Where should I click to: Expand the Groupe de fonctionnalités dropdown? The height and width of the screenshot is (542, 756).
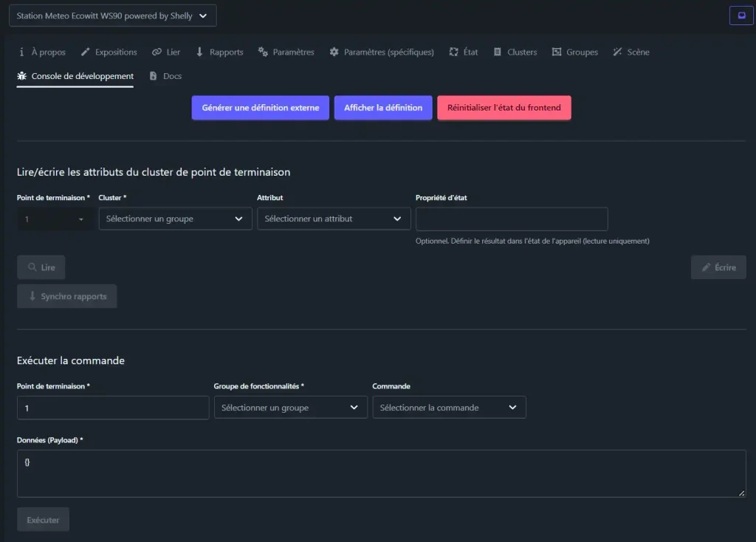(291, 408)
